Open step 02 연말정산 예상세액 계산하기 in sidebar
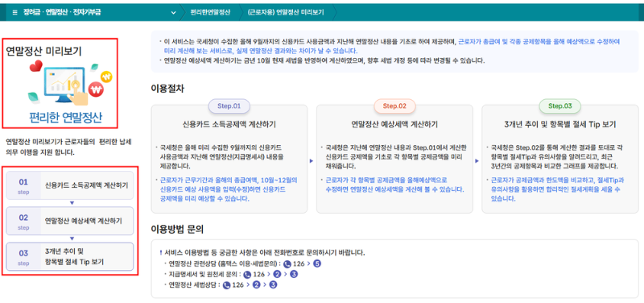Image resolution: width=644 pixels, height=303 pixels. (x=70, y=221)
